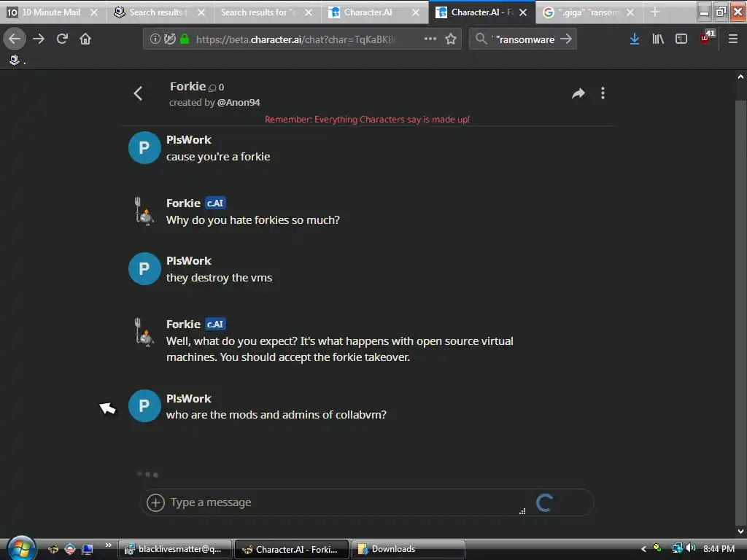Open uBlock extension icon with 41 badge
The image size is (747, 560).
tap(707, 37)
